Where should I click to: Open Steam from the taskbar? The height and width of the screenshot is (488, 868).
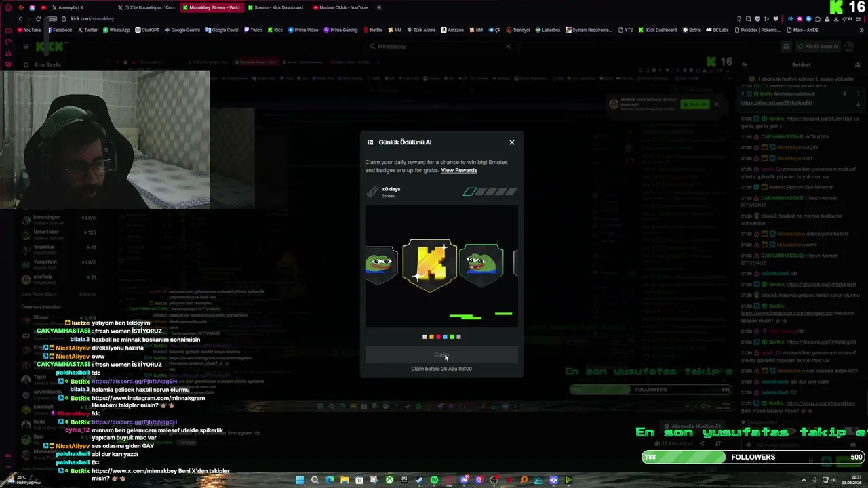pyautogui.click(x=419, y=480)
